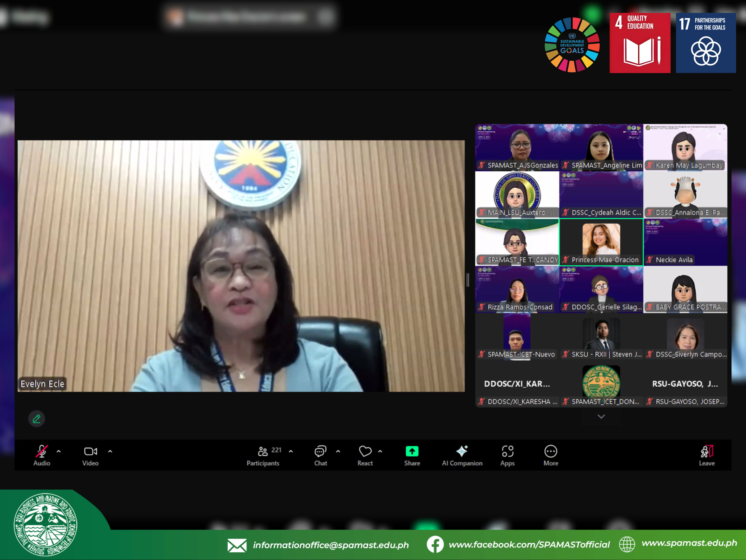The image size is (746, 560).
Task: Open the reactions options arrow beside React
Action: [380, 451]
